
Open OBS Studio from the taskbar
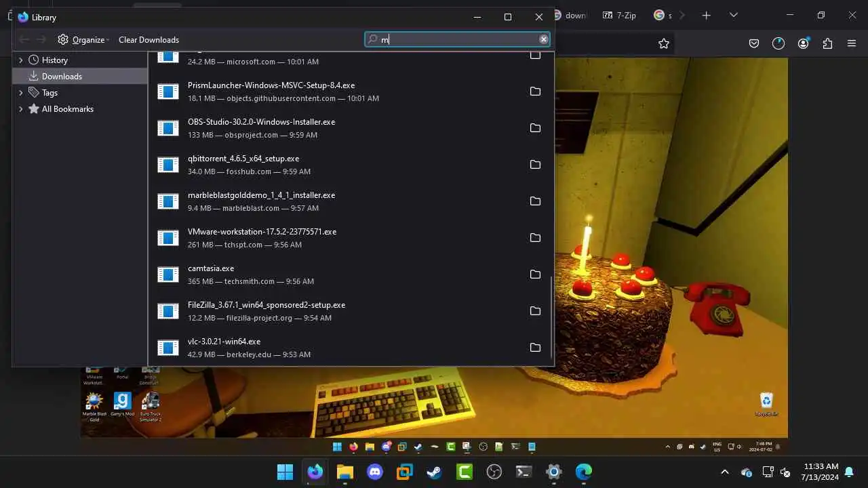[x=494, y=472]
